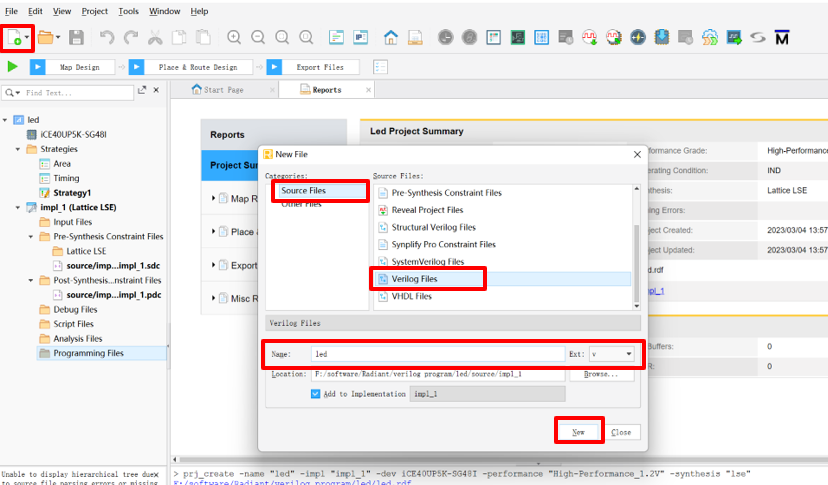The height and width of the screenshot is (485, 828).
Task: Click source files list scrollbar down arrow
Action: click(636, 306)
